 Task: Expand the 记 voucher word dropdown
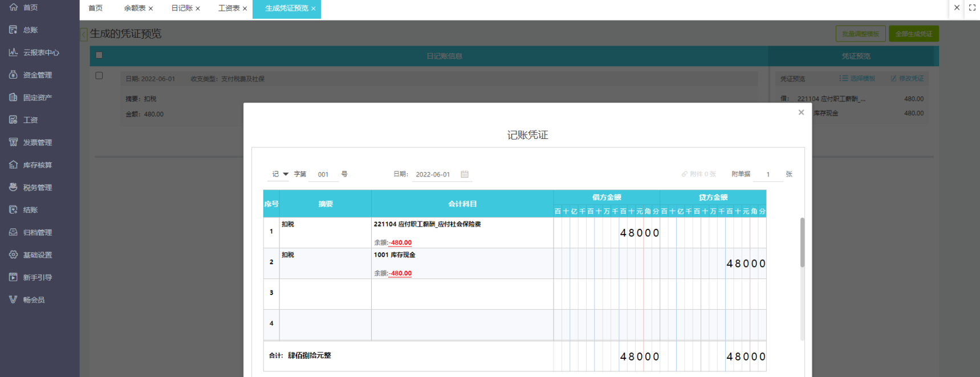click(x=286, y=174)
